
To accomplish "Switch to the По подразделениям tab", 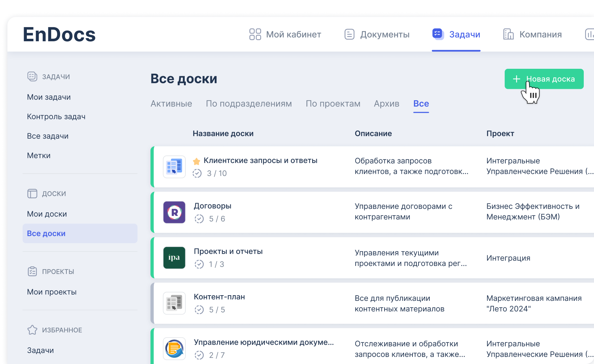I will pyautogui.click(x=249, y=104).
